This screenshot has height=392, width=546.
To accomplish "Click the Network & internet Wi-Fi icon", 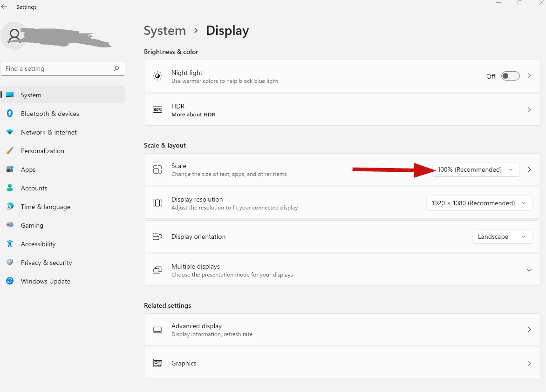I will [10, 132].
